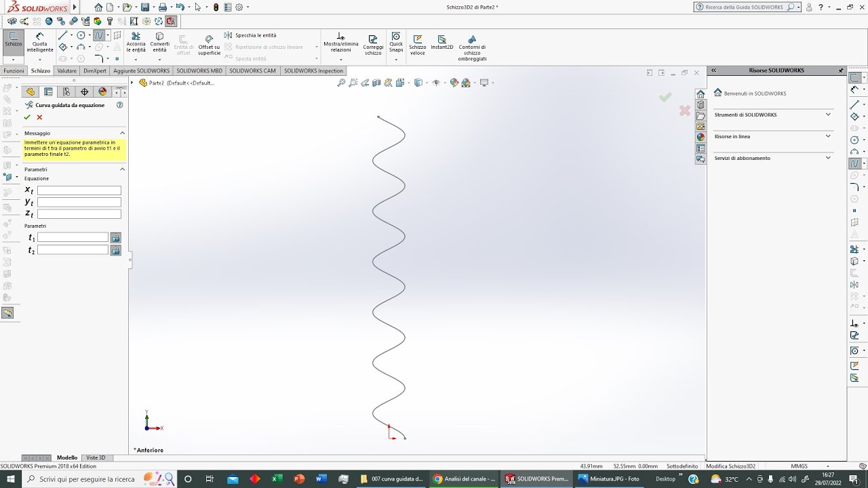This screenshot has width=868, height=488.
Task: Select the Quota intelligente tool
Action: [39, 42]
